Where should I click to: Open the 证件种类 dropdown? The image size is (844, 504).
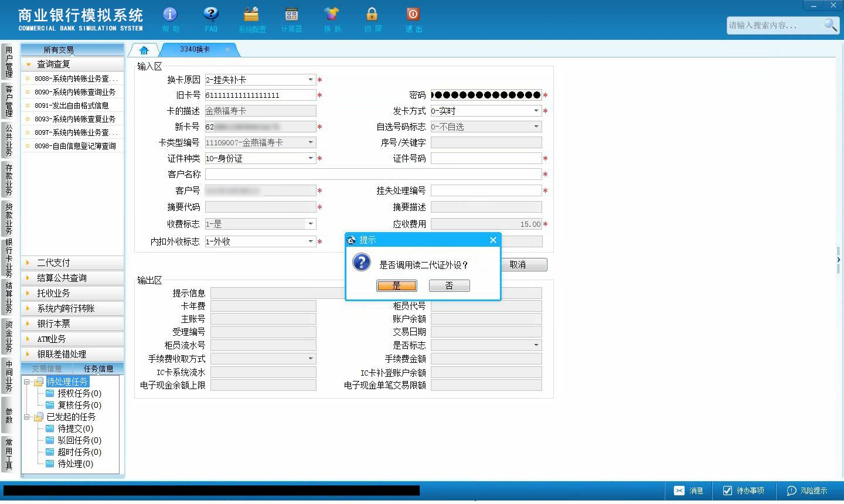click(311, 158)
